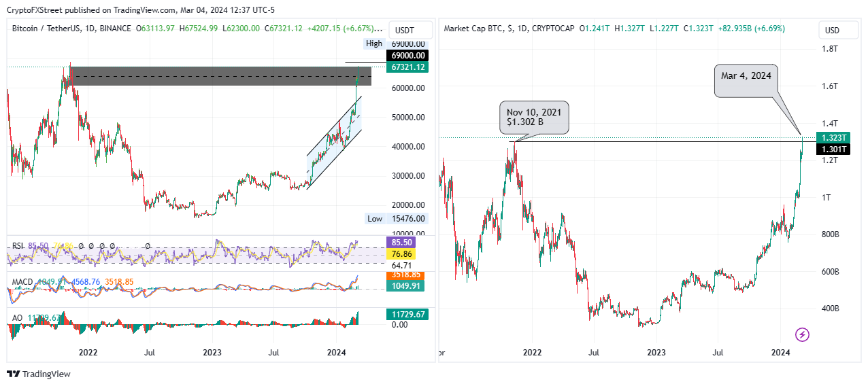Click the green 11729.67 AO value tag

(406, 314)
